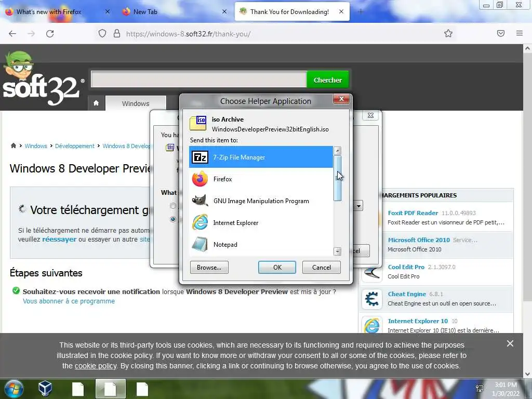Switch to What's new with Firefox tab
532x399 pixels.
58,12
